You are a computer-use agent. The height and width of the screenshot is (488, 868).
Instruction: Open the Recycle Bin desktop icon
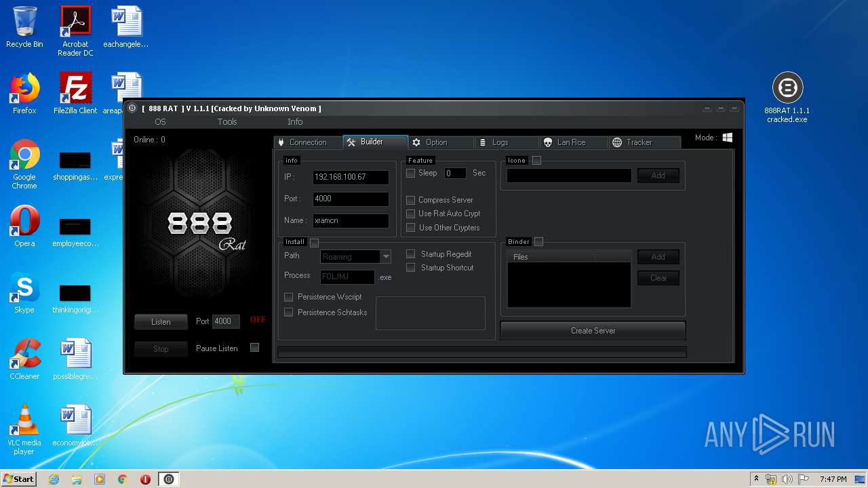(24, 27)
